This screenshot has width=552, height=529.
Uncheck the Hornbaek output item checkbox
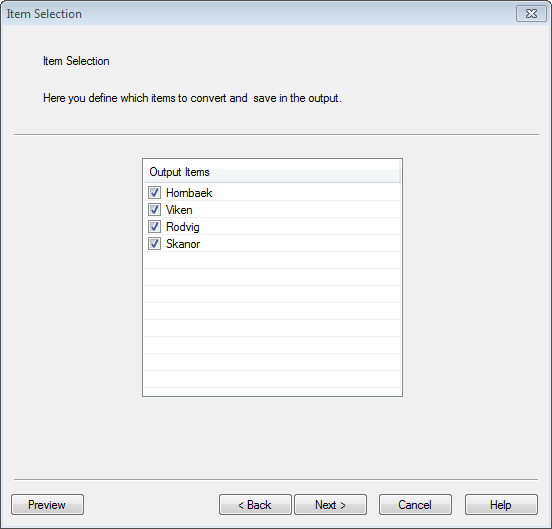154,193
